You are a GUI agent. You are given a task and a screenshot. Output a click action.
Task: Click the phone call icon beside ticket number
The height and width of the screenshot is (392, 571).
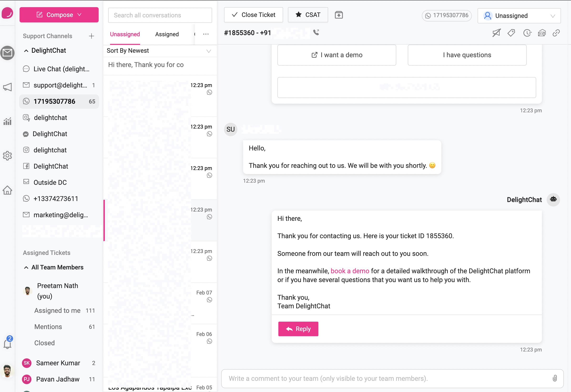tap(316, 32)
